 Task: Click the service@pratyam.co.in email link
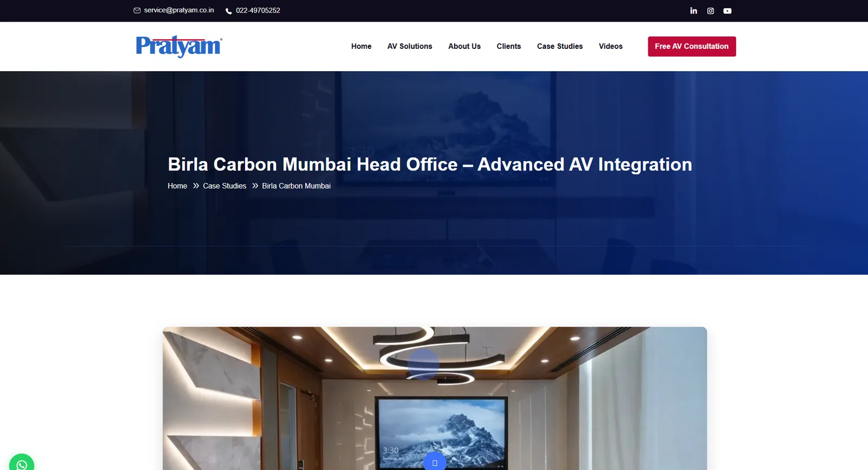click(179, 10)
